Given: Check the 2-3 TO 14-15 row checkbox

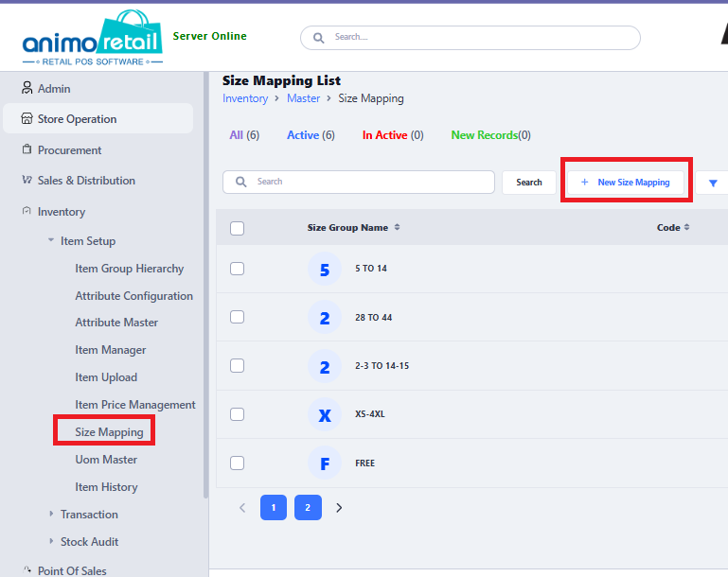Looking at the screenshot, I should (x=238, y=365).
